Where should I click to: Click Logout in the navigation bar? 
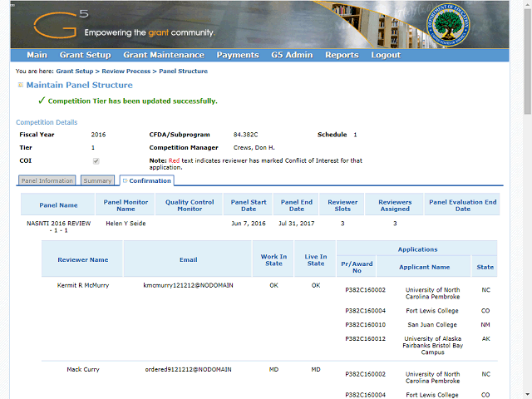386,55
